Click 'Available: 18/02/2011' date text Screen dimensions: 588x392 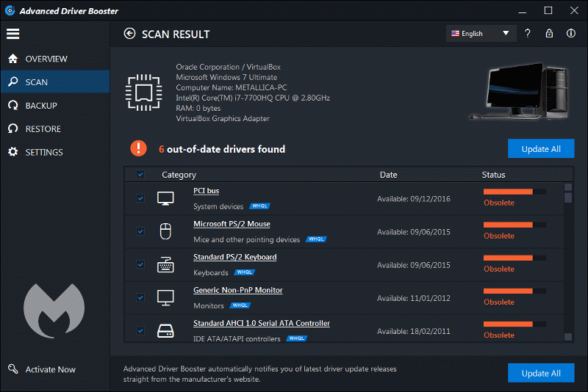(x=414, y=331)
